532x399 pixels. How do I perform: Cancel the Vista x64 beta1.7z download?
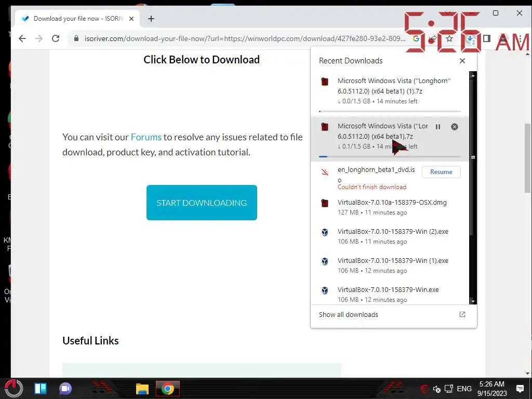(x=455, y=127)
